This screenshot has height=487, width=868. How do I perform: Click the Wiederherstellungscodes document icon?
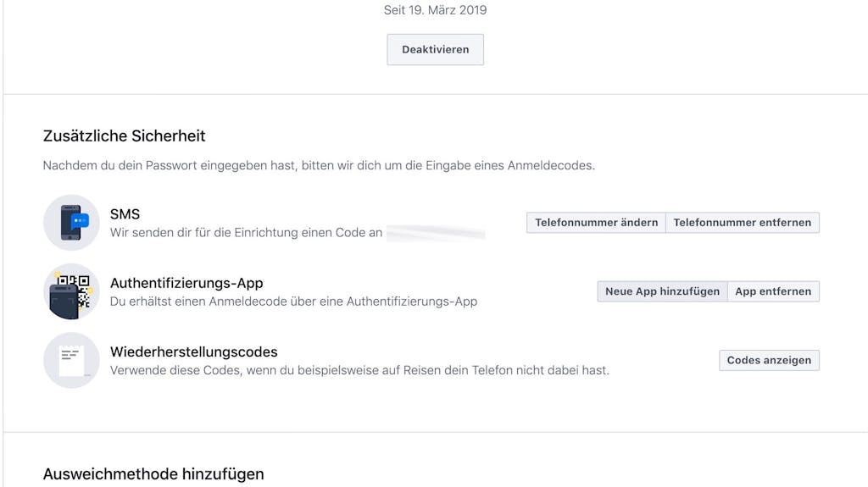click(x=71, y=360)
